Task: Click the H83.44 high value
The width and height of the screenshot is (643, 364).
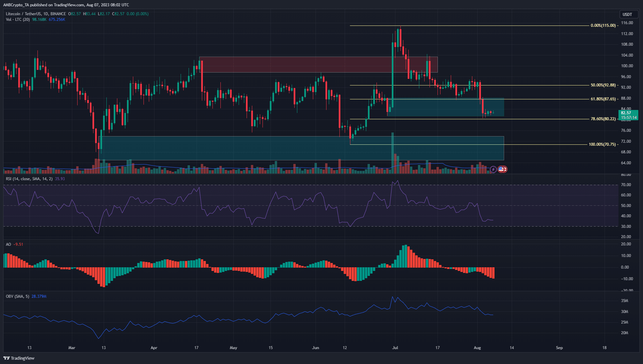Action: click(89, 14)
